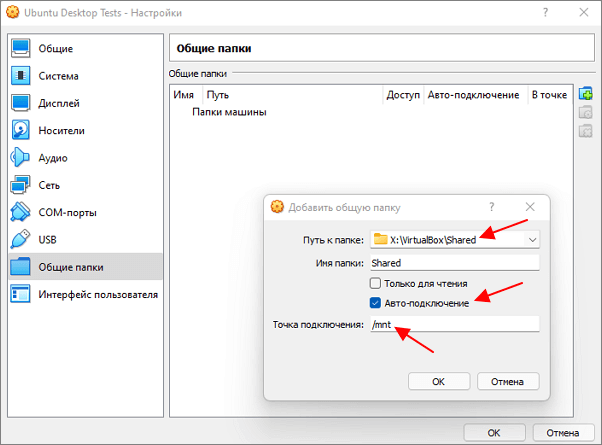Click the Доступ column header
This screenshot has height=445, width=602.
click(x=403, y=94)
